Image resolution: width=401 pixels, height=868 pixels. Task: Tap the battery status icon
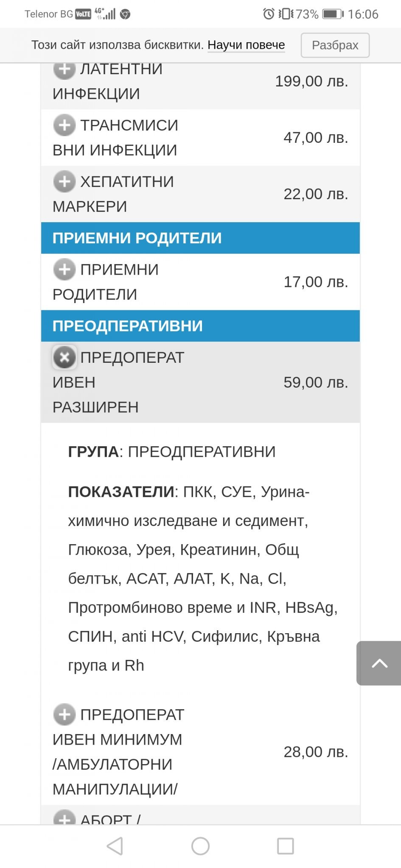333,14
